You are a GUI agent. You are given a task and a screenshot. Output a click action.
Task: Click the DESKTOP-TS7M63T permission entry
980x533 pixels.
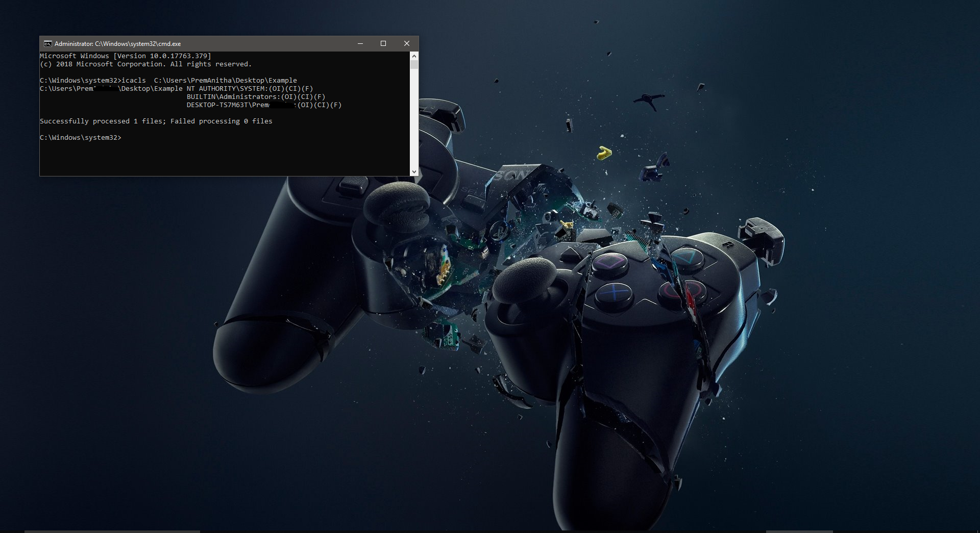263,105
